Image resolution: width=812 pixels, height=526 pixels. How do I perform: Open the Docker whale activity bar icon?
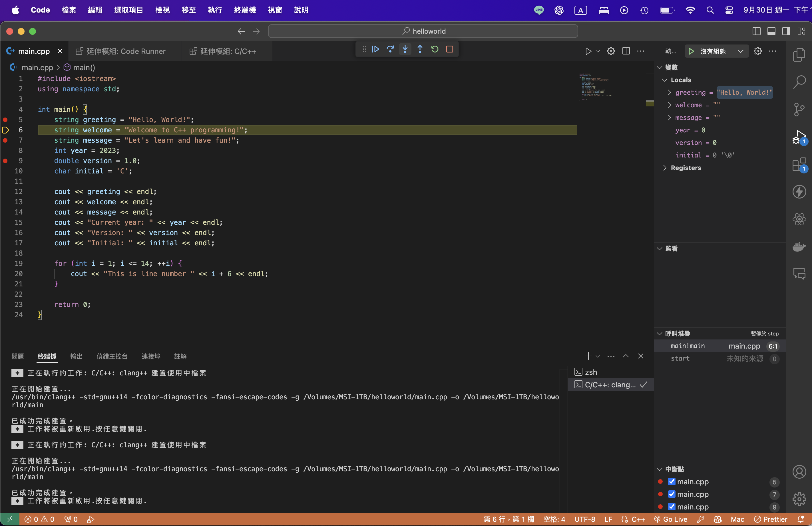coord(799,246)
